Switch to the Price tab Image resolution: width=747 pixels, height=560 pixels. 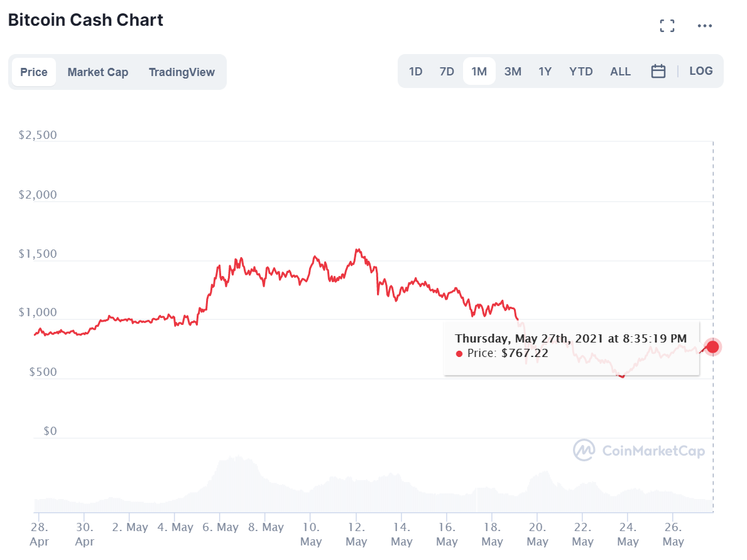pos(34,72)
